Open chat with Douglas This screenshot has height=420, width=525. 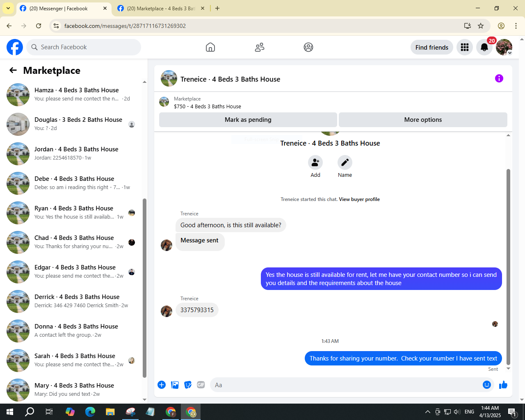74,124
